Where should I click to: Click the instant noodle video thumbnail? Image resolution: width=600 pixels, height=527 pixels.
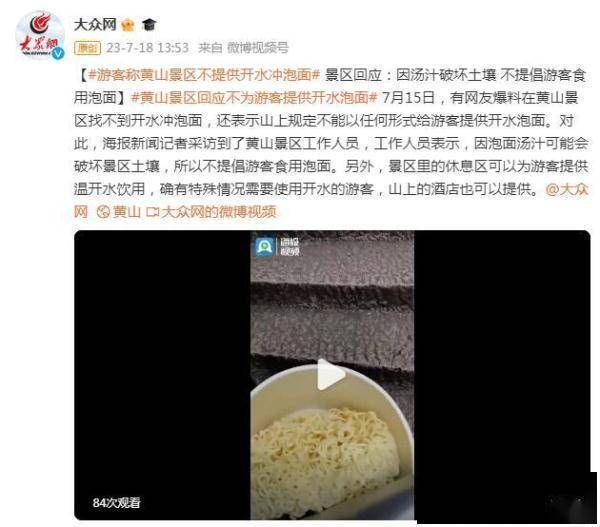pos(332,375)
